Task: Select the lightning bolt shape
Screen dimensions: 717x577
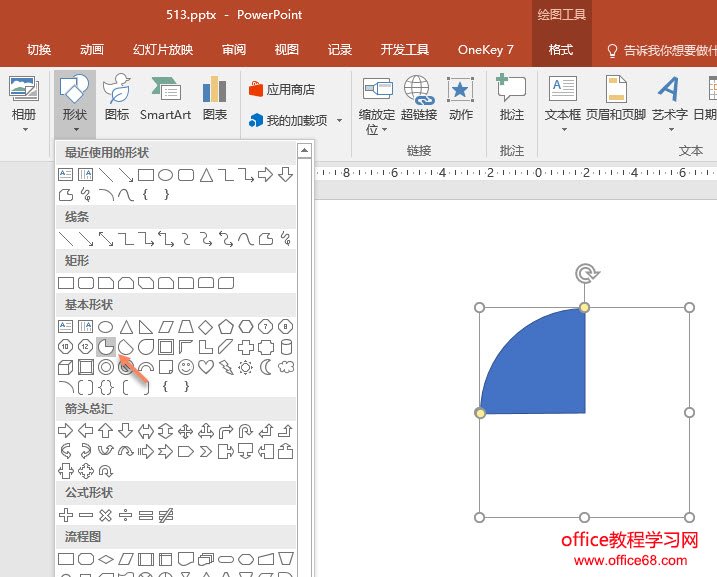Action: tap(226, 367)
